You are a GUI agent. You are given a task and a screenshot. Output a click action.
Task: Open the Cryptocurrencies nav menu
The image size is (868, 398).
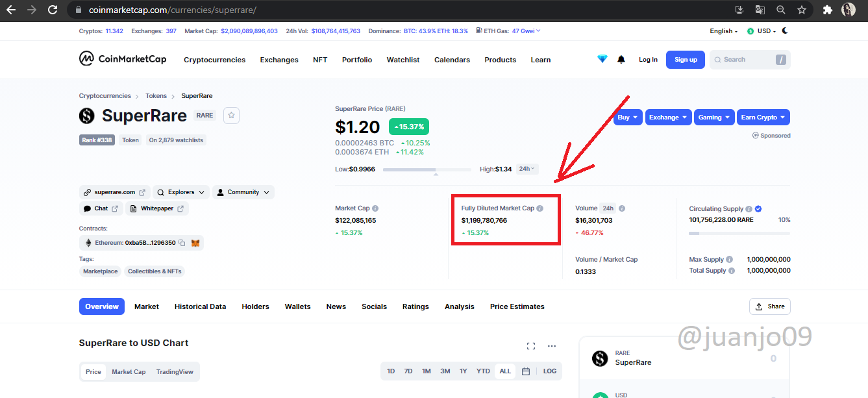[x=214, y=60]
